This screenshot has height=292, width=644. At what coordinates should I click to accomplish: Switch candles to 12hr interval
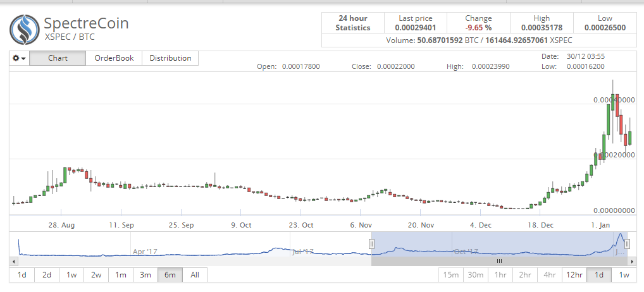574,275
